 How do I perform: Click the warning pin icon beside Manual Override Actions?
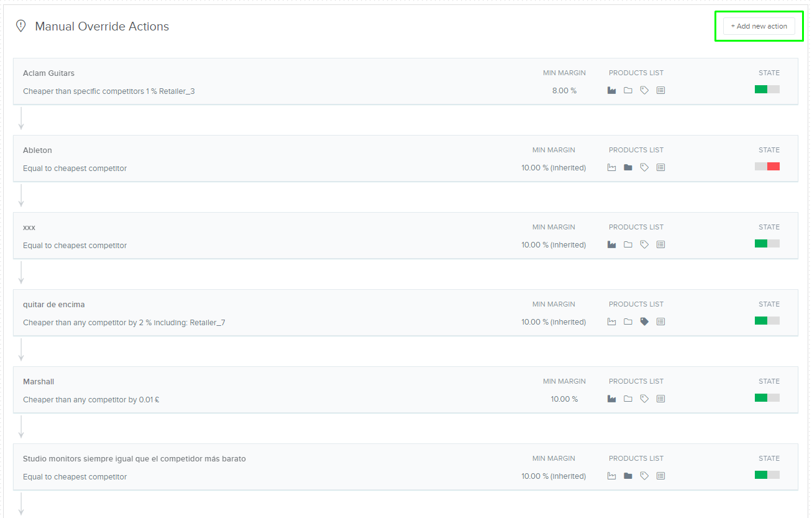[21, 26]
